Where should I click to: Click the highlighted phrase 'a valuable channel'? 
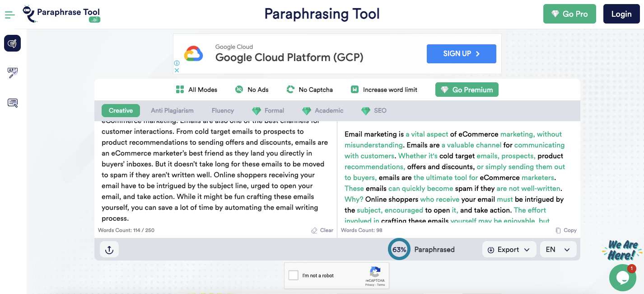(x=471, y=145)
